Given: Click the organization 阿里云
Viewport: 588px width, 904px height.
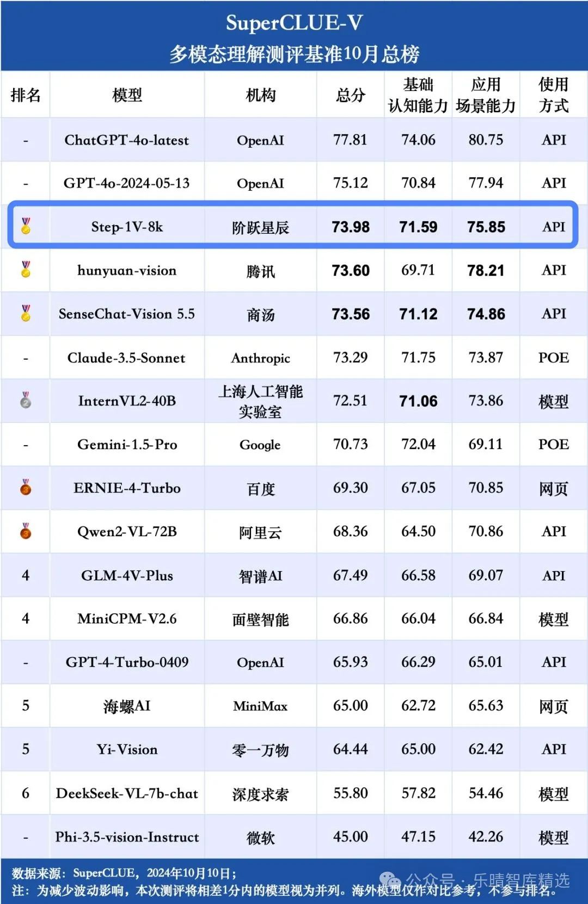Looking at the screenshot, I should (260, 532).
